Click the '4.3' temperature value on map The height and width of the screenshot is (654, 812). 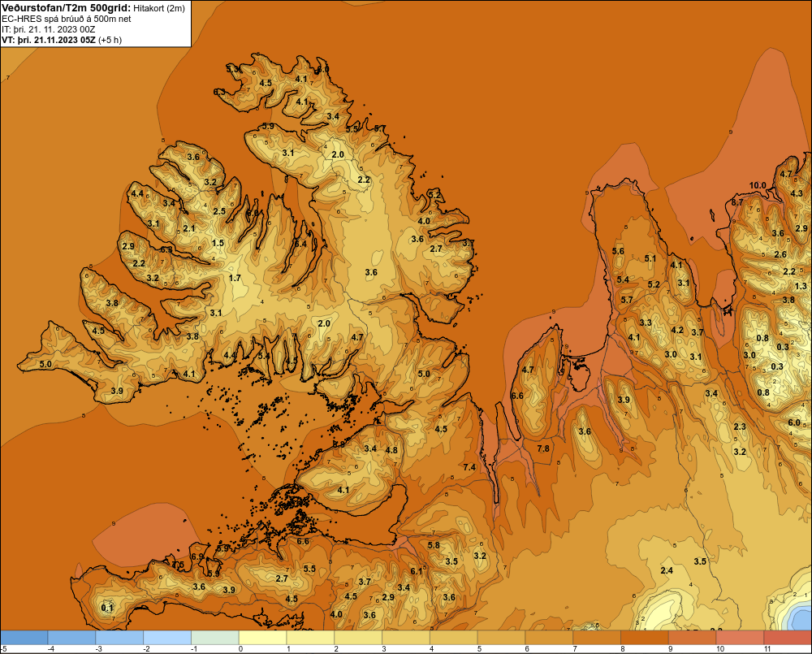[x=797, y=193]
